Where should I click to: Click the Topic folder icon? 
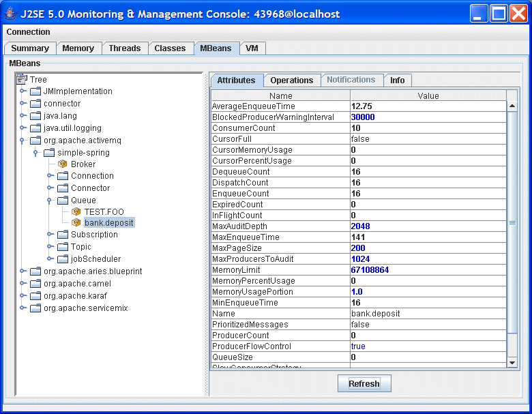(63, 247)
